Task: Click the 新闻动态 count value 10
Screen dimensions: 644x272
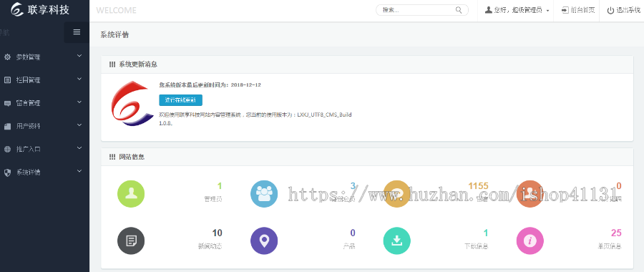Action: 218,233
